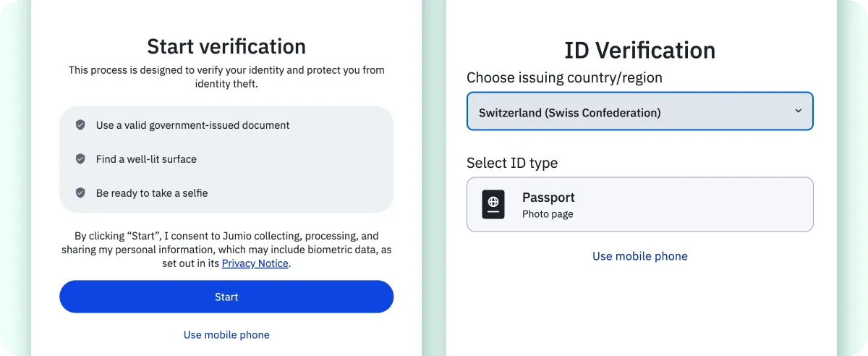The image size is (868, 356).
Task: Open the issuing country/region dropdown
Action: point(640,111)
